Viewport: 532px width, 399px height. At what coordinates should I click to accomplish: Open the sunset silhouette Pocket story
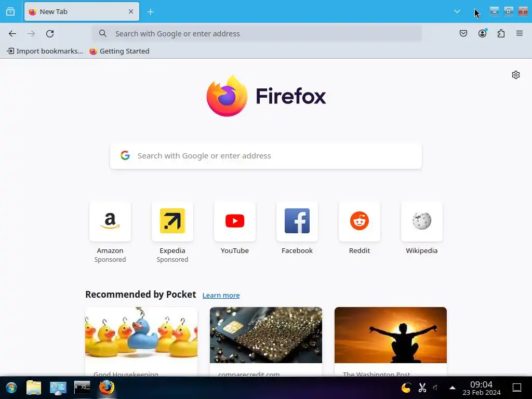tap(391, 341)
